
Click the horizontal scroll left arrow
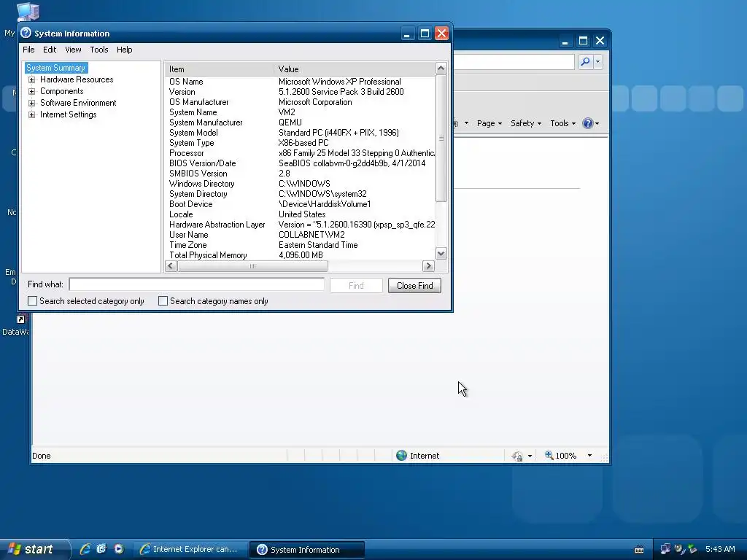click(171, 266)
